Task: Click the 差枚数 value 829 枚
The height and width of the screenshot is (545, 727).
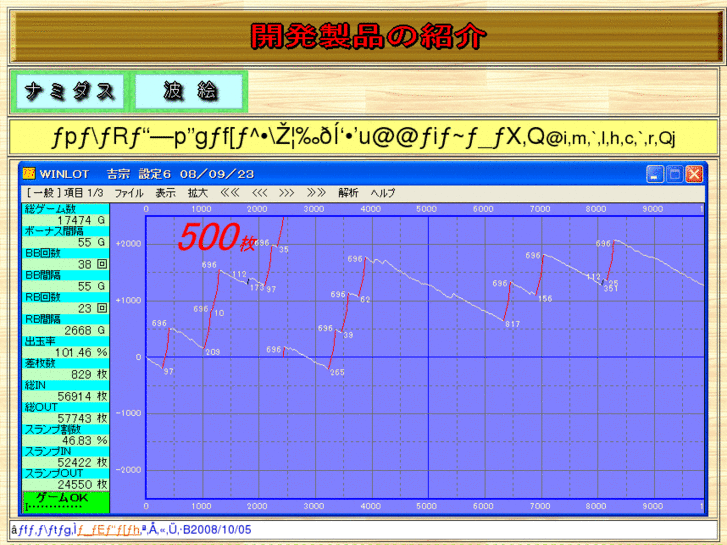Action: click(89, 374)
